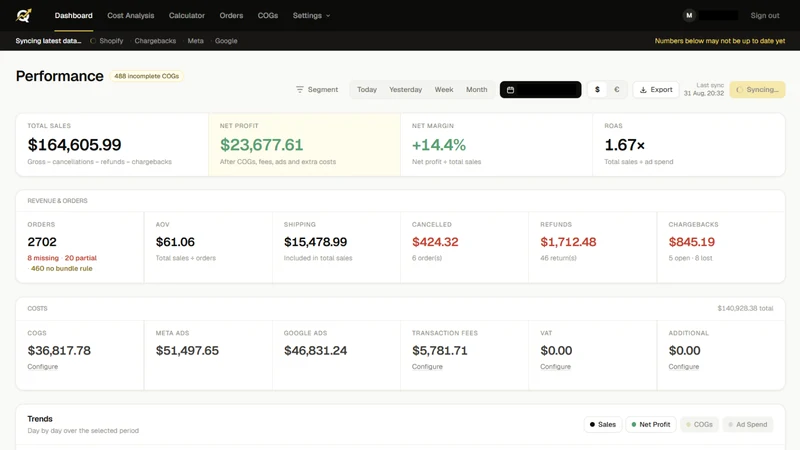Viewport: 800px width, 450px height.
Task: Click the Google Ads cost $46,831.24
Action: pyautogui.click(x=315, y=351)
